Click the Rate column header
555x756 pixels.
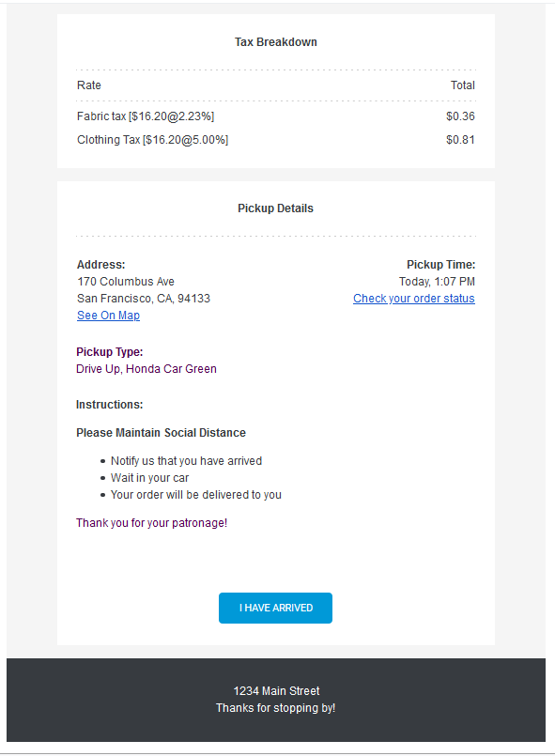click(88, 85)
